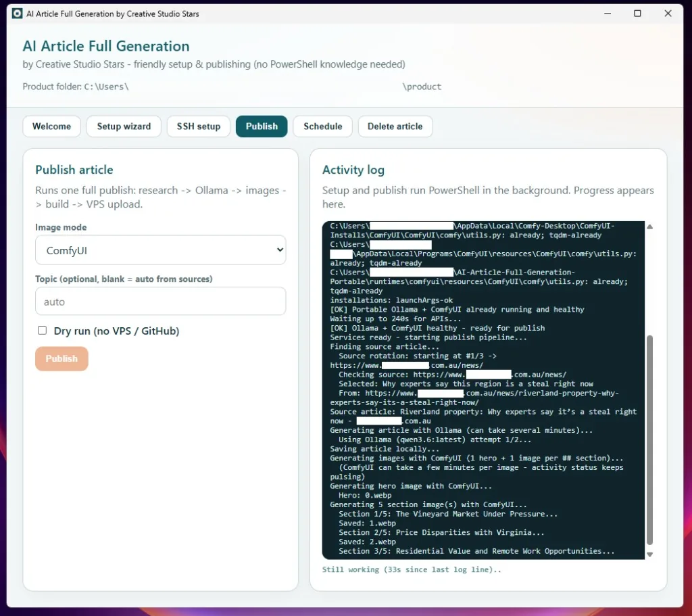The image size is (692, 616).
Task: Click the 'Publish article' heading
Action: (x=74, y=170)
